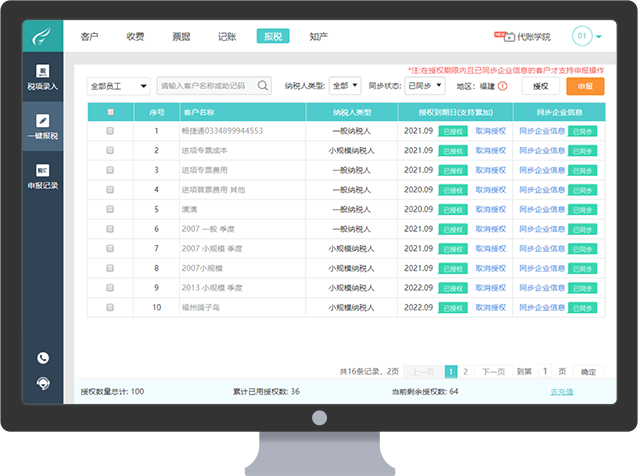Viewport: 638px width, 476px height.
Task: Click customer name 2007 一般 季度
Action: coord(208,229)
